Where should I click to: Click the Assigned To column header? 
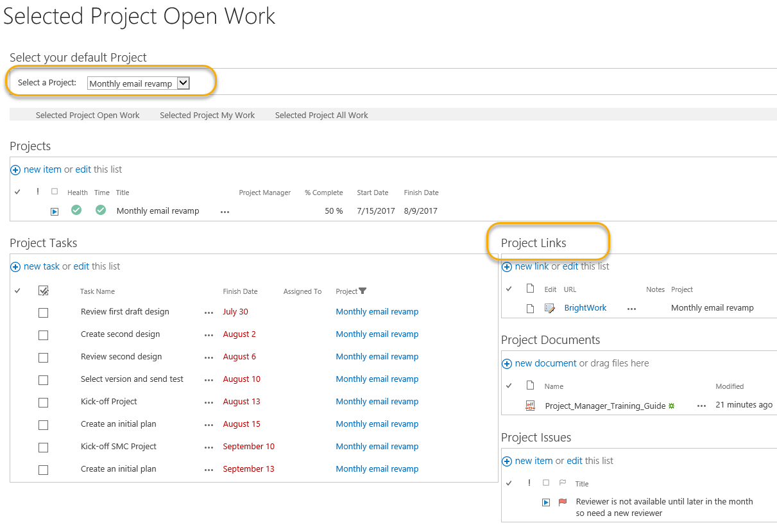click(303, 291)
